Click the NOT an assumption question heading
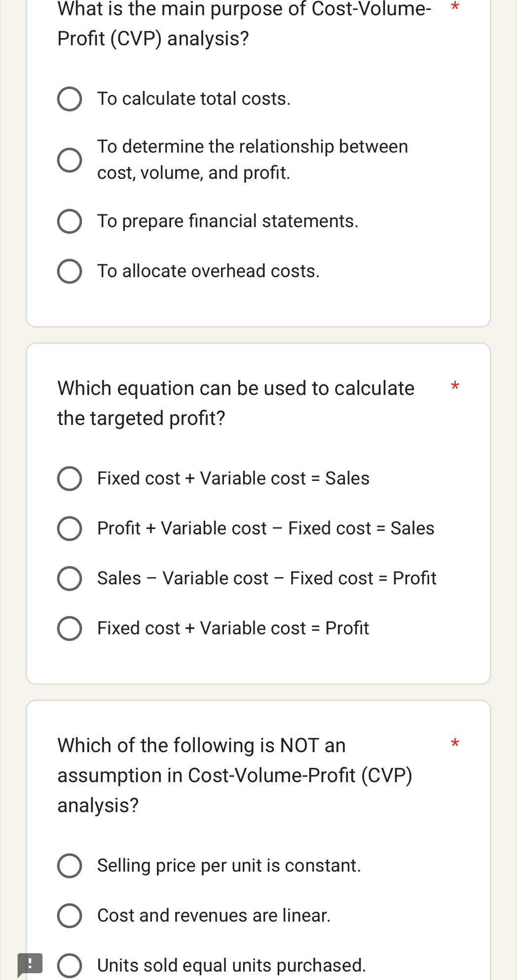This screenshot has width=517, height=980. (x=235, y=775)
